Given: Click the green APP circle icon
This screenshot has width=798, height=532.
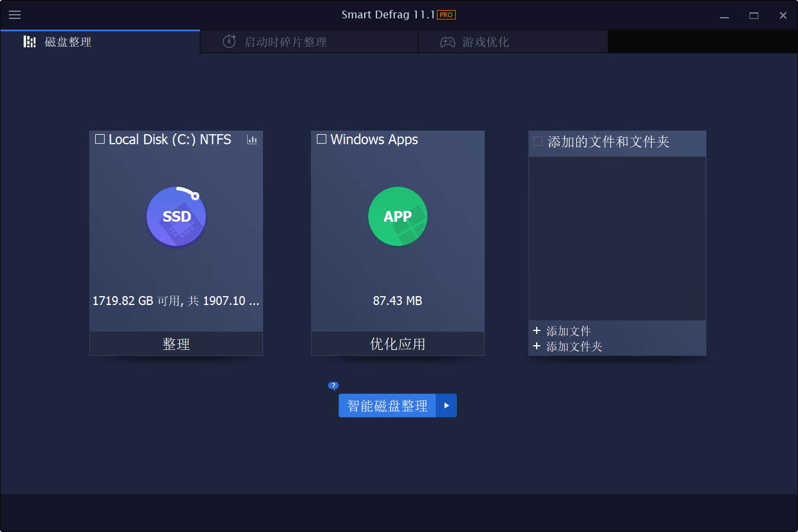Looking at the screenshot, I should point(397,216).
